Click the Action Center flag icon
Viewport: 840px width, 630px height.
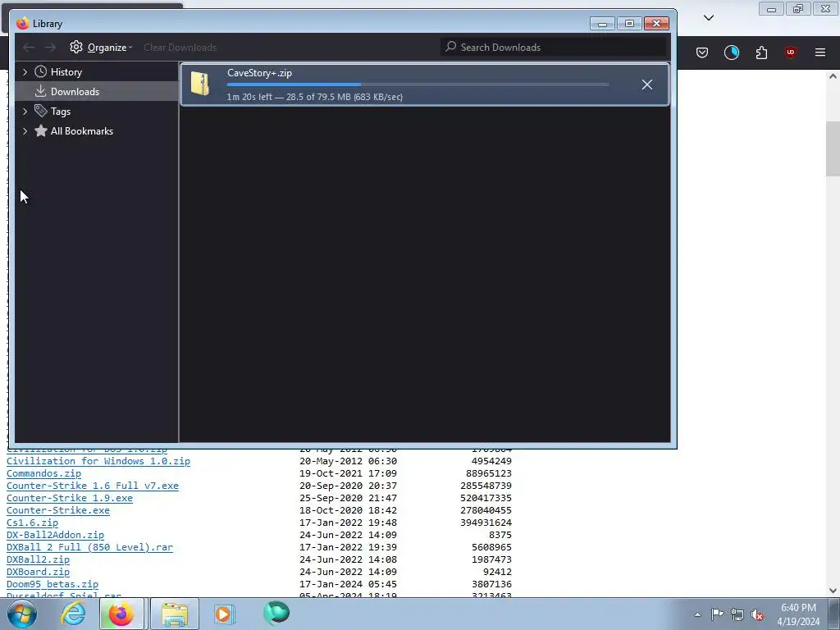coord(717,614)
